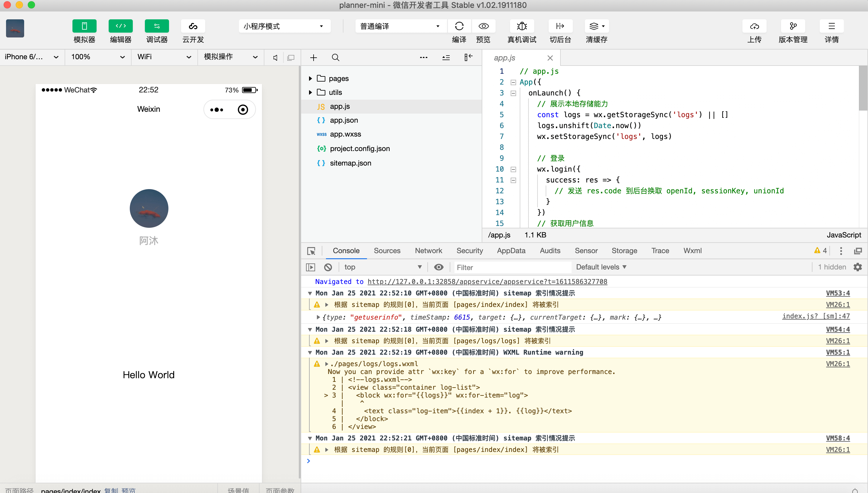868x493 pixels.
Task: Toggle the simulator panel button
Action: [84, 26]
